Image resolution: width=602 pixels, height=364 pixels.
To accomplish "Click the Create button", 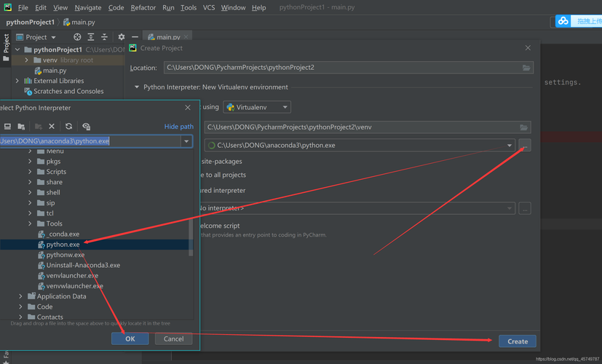I will pyautogui.click(x=518, y=341).
